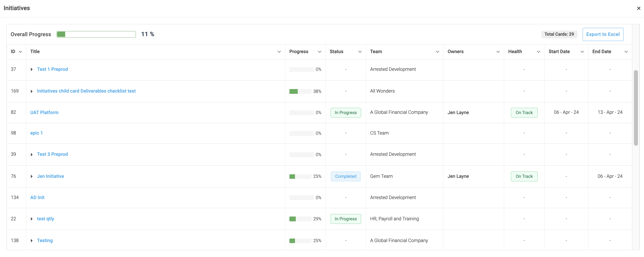Click In Progress status for UAT Platform
This screenshot has width=644, height=257.
coord(346,113)
